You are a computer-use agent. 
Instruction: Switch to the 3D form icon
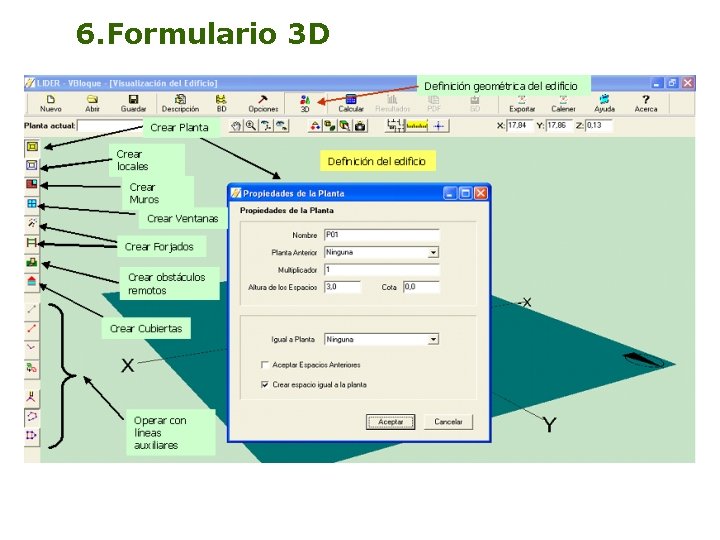tap(305, 103)
